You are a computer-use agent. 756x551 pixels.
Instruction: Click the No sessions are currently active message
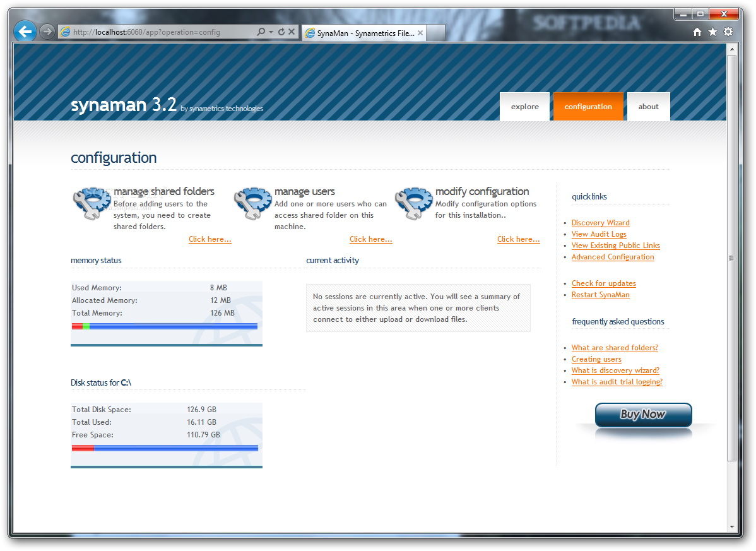pos(418,308)
